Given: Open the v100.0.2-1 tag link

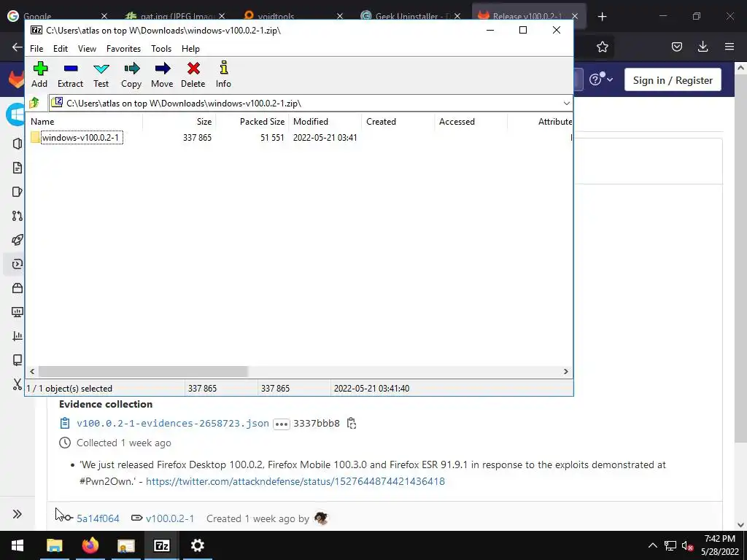Looking at the screenshot, I should coord(169,518).
